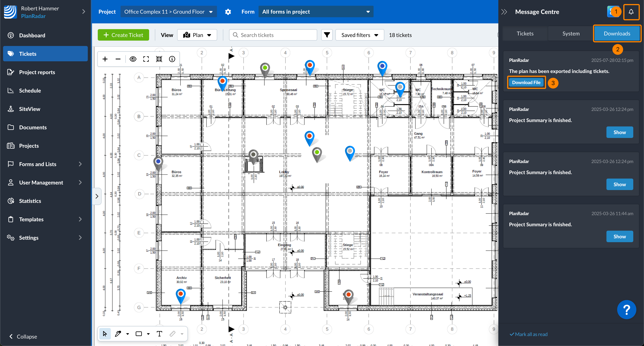This screenshot has height=346, width=644.
Task: Activate the pointer select tool
Action: (105, 334)
